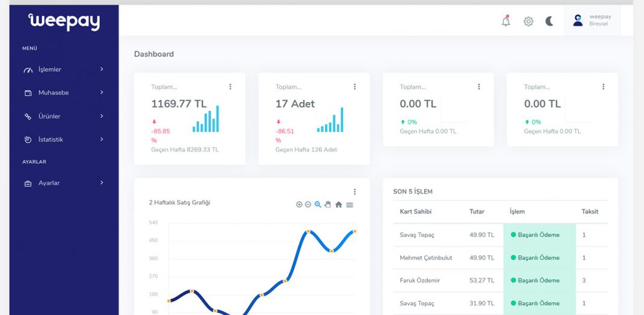
Task: Open three-dot options menu of the sales chart card
Action: coord(355,191)
